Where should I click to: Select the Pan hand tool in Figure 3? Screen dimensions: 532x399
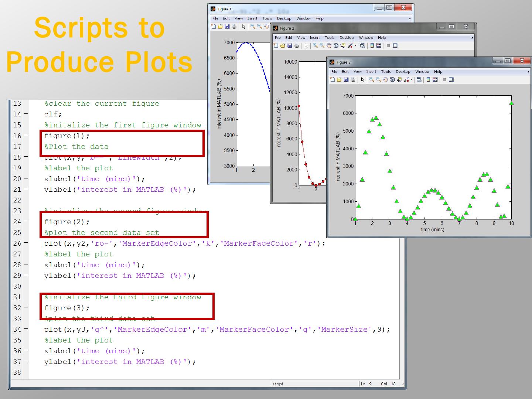pos(385,80)
